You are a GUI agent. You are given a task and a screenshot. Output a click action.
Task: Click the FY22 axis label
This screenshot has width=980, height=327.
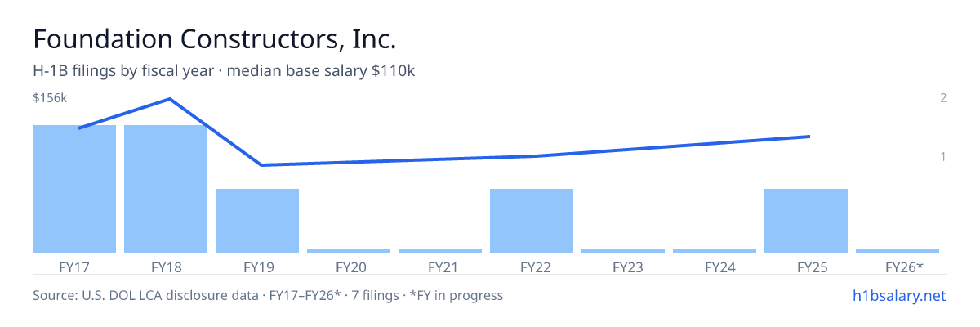tap(532, 267)
